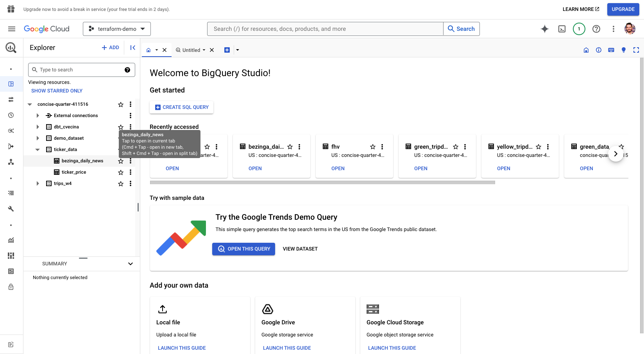The height and width of the screenshot is (354, 644).
Task: Close the home welcome tab
Action: point(165,50)
